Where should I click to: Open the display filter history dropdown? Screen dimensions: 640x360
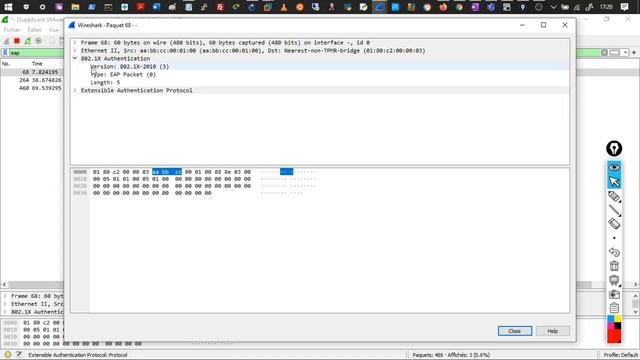click(x=625, y=53)
